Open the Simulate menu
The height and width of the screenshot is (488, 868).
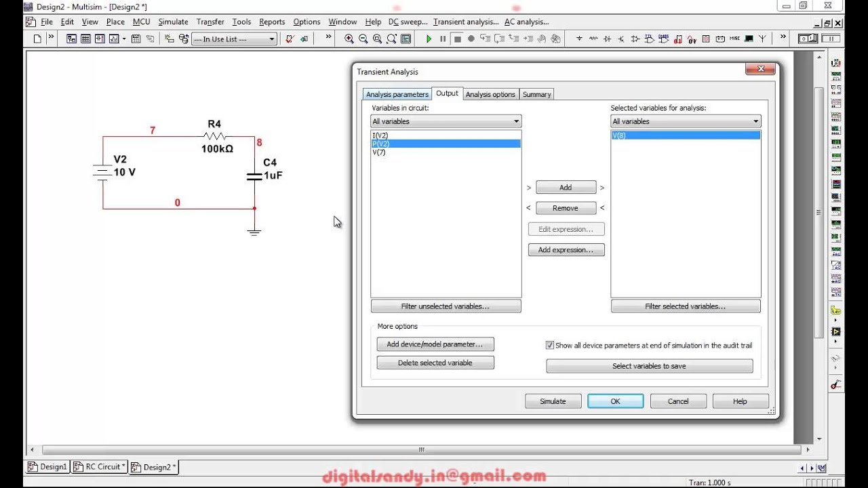click(x=173, y=22)
